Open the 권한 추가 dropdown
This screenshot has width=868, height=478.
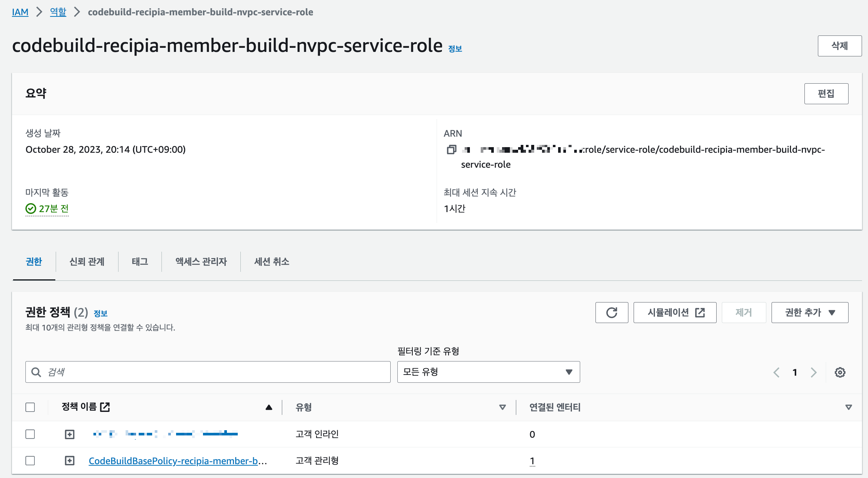click(x=810, y=313)
